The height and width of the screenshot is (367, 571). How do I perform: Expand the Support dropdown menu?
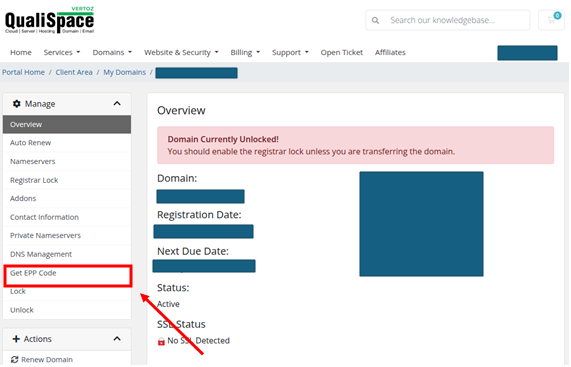pos(290,52)
